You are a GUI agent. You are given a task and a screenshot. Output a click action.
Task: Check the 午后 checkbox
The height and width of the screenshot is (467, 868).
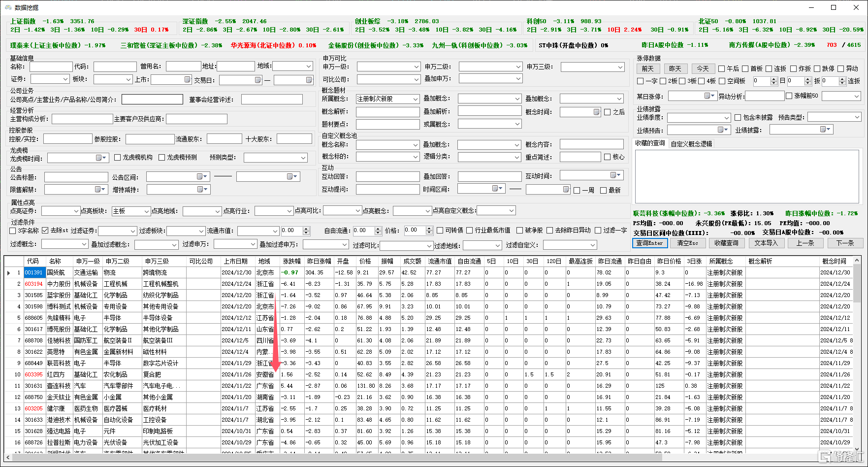[x=722, y=69]
